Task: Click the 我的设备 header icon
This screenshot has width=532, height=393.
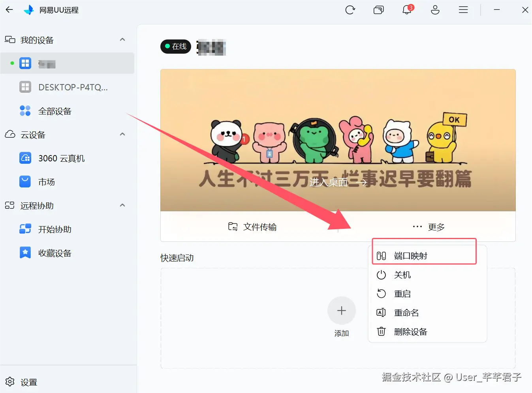Action: coord(10,39)
